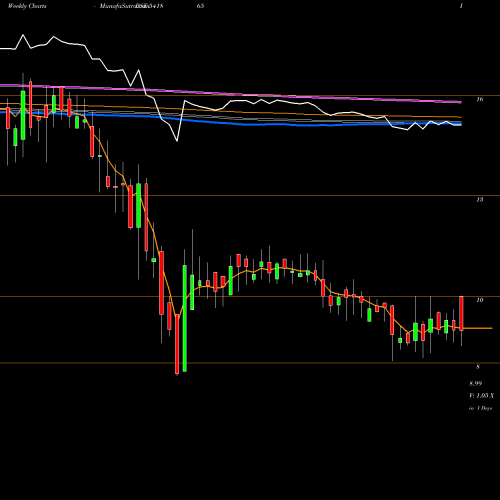Click the "65" value in the header
This screenshot has width=500, height=500.
coord(200,6)
